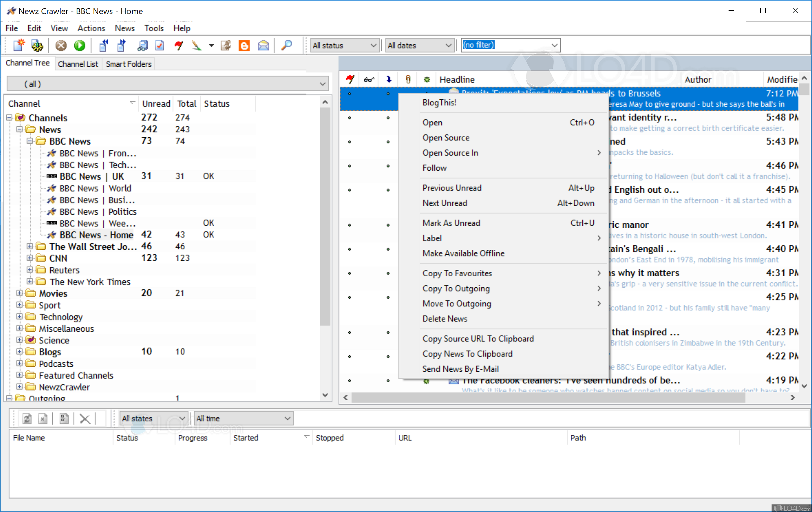Open the All status dropdown

[x=344, y=45]
